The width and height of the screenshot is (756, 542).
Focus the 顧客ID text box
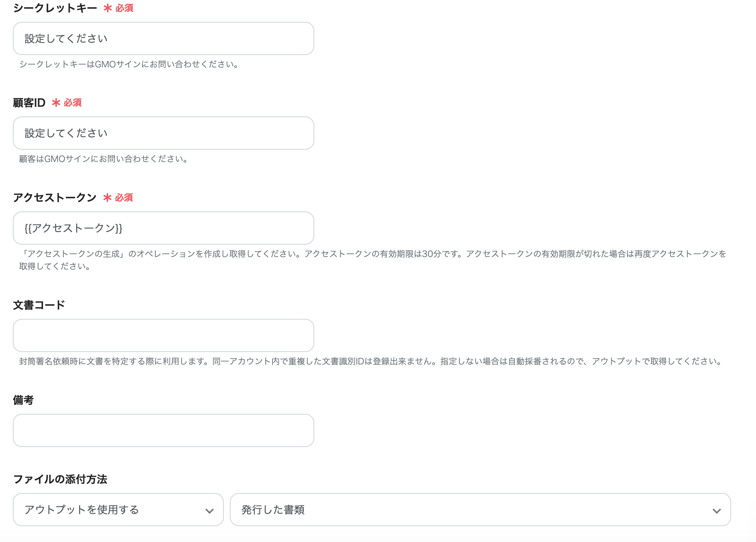click(163, 133)
